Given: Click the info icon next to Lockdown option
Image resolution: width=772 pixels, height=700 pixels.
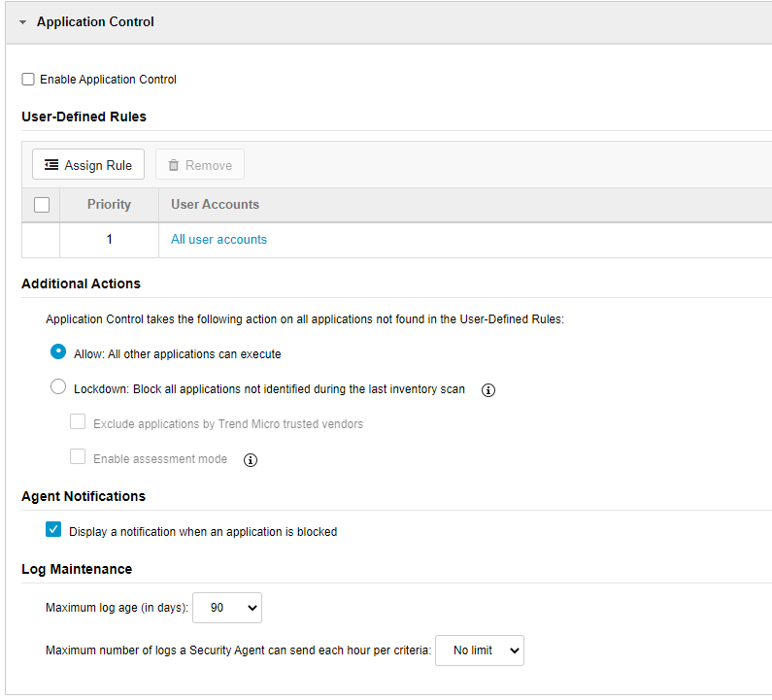Looking at the screenshot, I should pyautogui.click(x=488, y=390).
